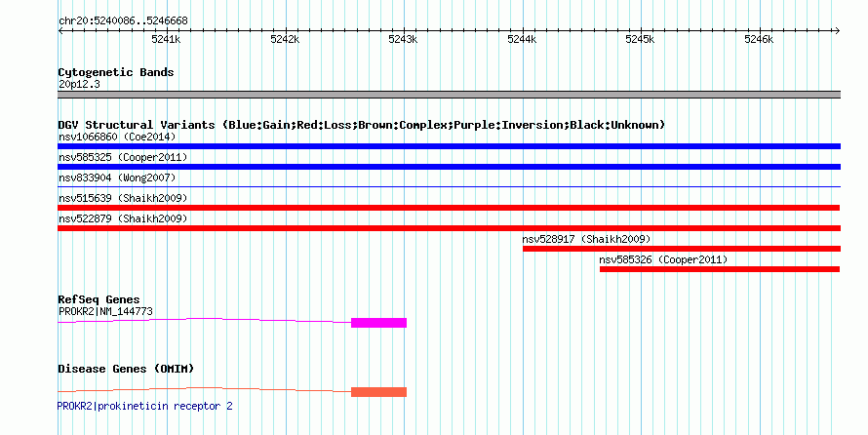Click the 5242k ruler tick label
The height and width of the screenshot is (435, 868).
point(285,39)
